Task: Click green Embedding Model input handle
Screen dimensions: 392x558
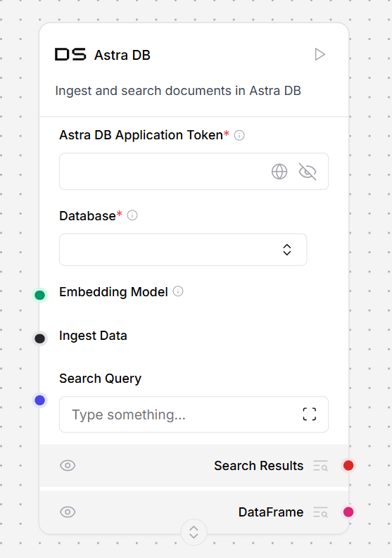Action: click(40, 295)
